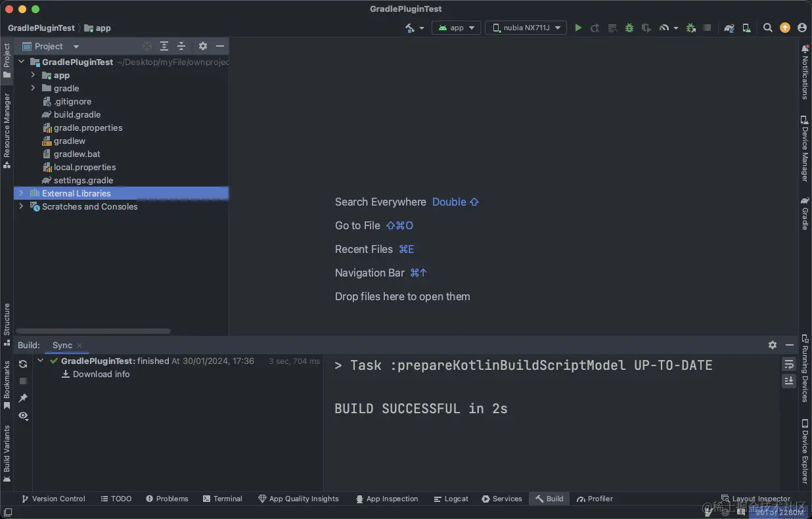The width and height of the screenshot is (812, 519).
Task: Expand External Libraries node
Action: (x=21, y=193)
